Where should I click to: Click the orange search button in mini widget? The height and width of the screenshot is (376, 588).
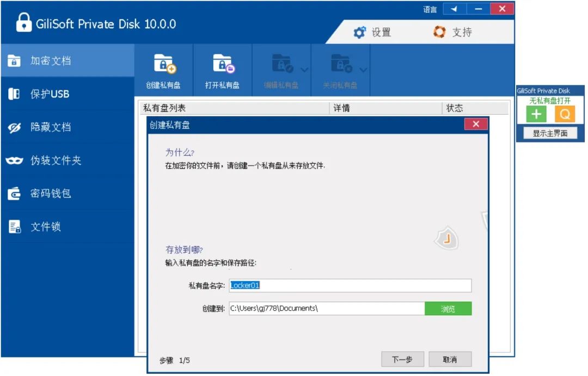(565, 114)
